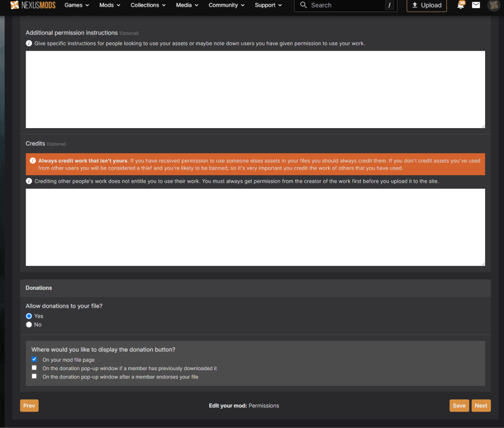
Task: Click 'Where would you like to display the donation button?' text
Action: click(x=103, y=349)
